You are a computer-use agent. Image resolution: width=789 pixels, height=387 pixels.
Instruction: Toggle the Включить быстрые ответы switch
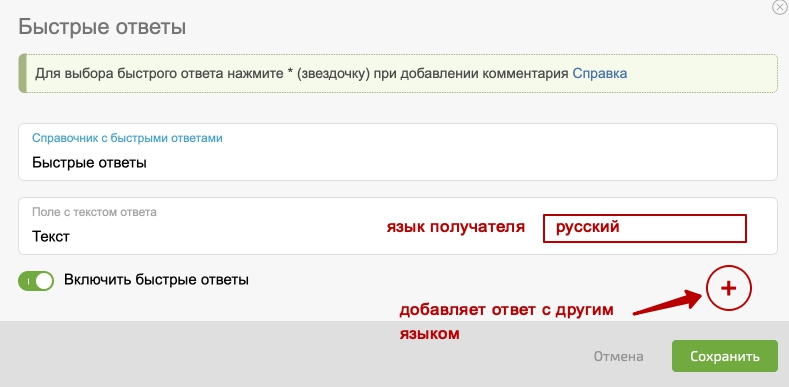[36, 281]
